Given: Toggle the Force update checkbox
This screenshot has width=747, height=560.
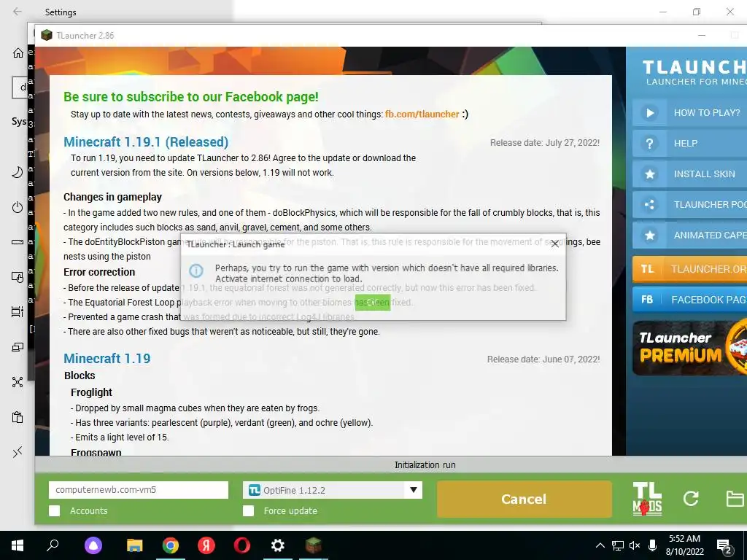Looking at the screenshot, I should (x=248, y=511).
